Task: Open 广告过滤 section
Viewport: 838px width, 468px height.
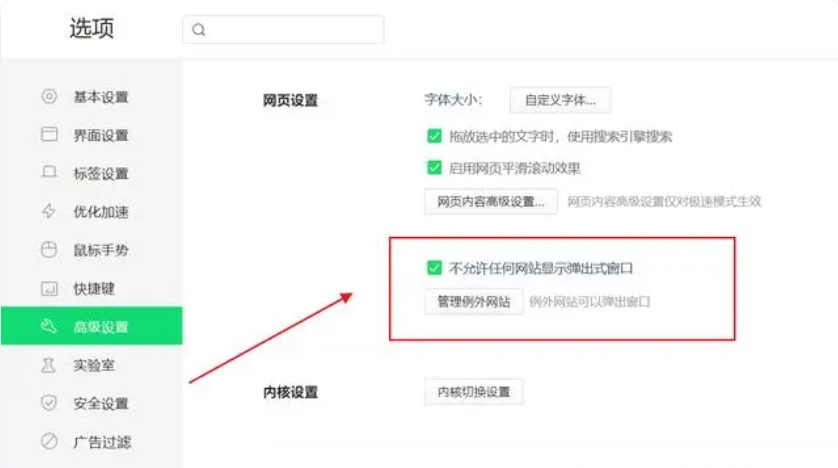Action: click(91, 442)
